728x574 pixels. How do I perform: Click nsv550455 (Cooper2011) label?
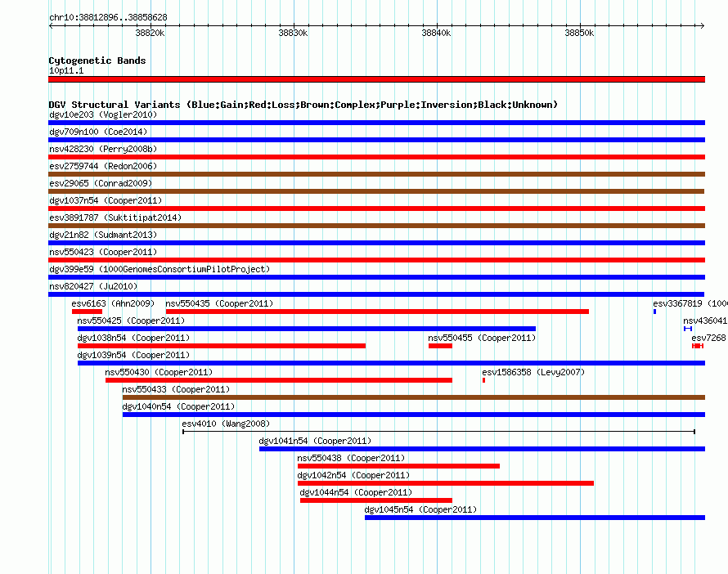(x=482, y=338)
